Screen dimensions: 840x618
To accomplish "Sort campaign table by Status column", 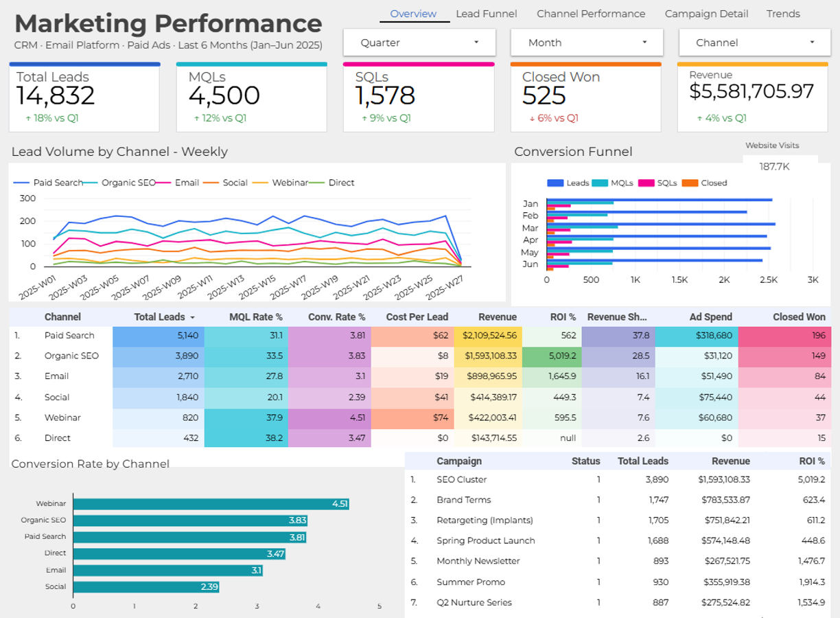I will coord(585,461).
